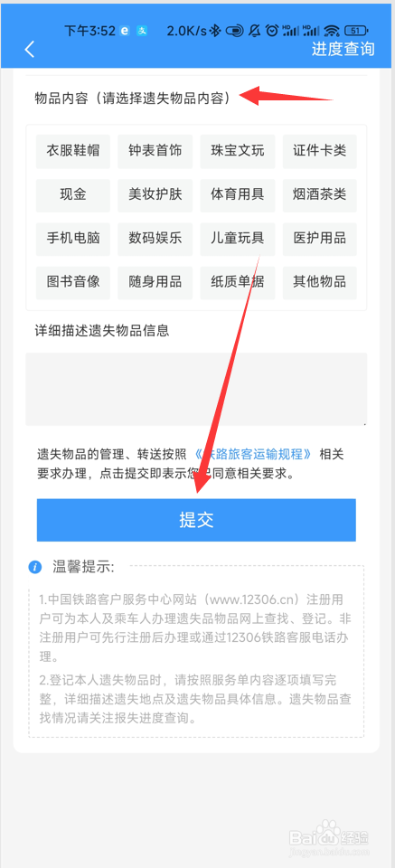
Task: Select 图书音像 category
Action: pyautogui.click(x=73, y=282)
